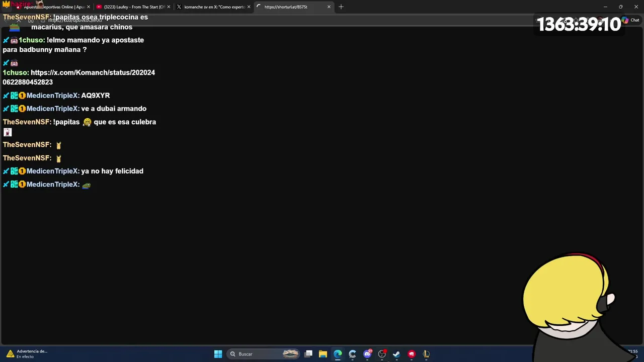
Task: Switch to the Laufey - From The Start tab
Action: point(133,7)
